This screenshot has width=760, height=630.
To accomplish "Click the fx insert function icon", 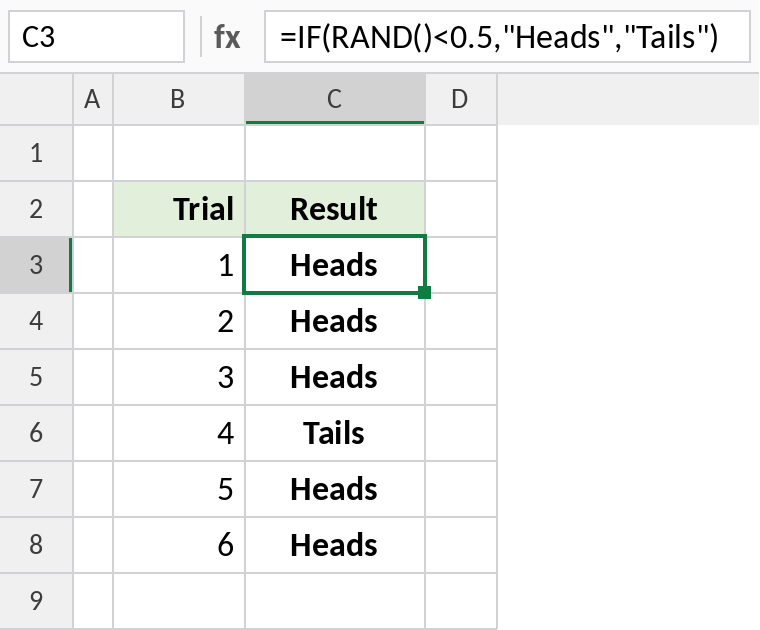I will pos(227,37).
